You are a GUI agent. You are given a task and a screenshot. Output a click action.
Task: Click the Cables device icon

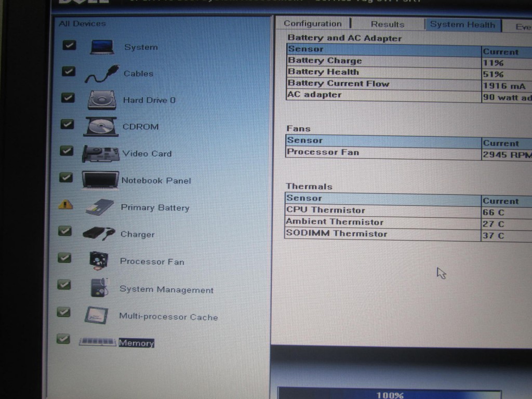[102, 74]
